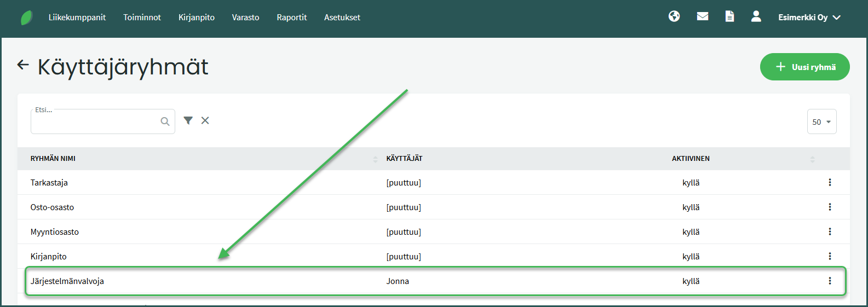This screenshot has width=868, height=307.
Task: Click the Uusi ryhmä button
Action: tap(804, 67)
